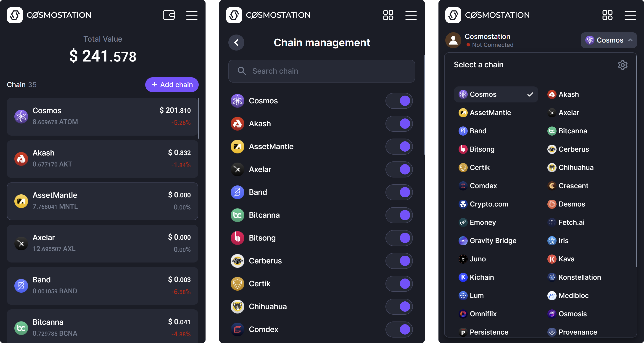This screenshot has width=644, height=343.
Task: Click the Not Connected status text
Action: 493,45
